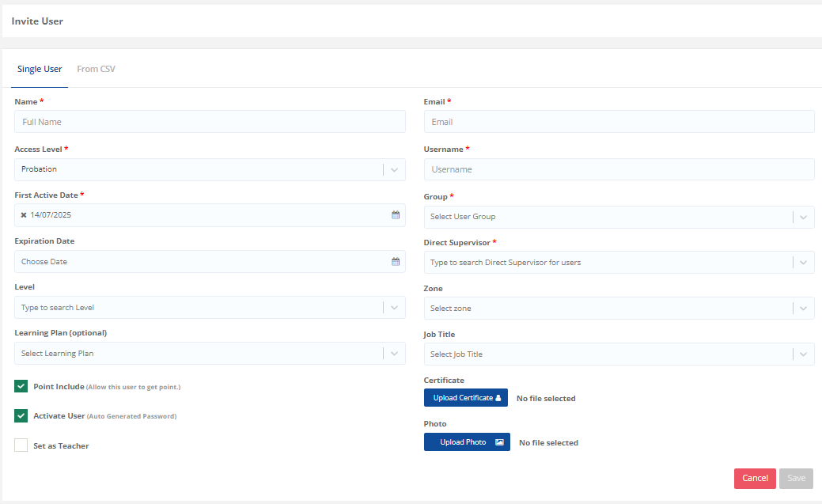Switch to the Single User tab
Image resolution: width=822 pixels, height=504 pixels.
(40, 69)
